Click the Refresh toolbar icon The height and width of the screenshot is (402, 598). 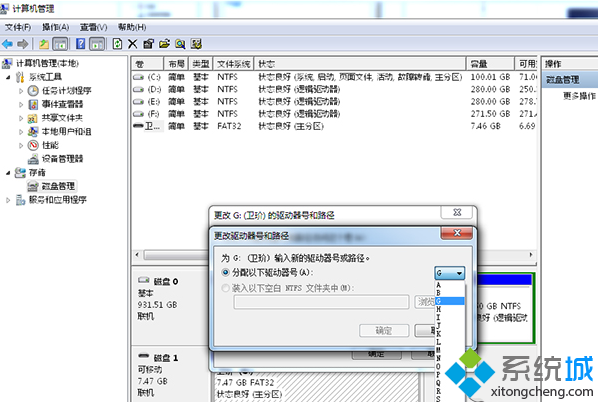[117, 44]
